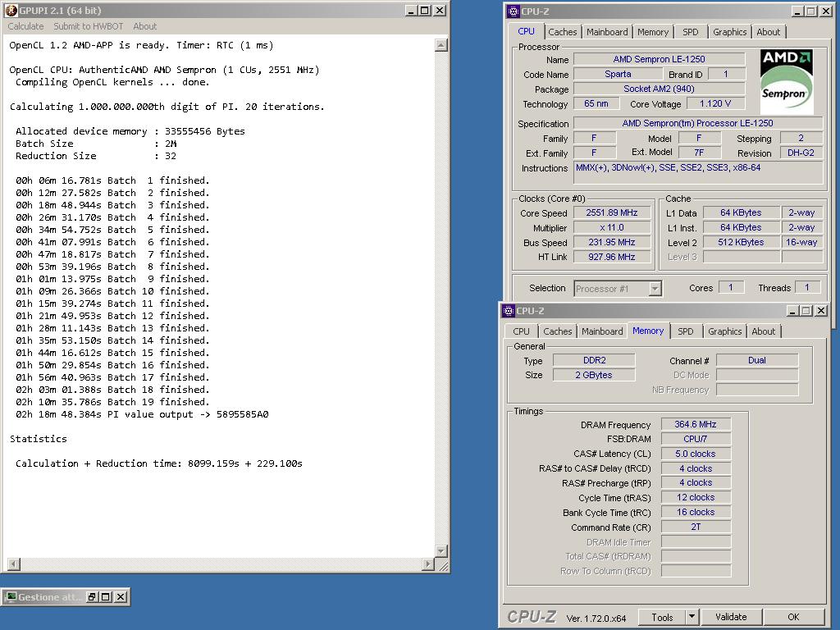Click the memory Type 'DDR2' field
The image size is (840, 630).
(x=594, y=360)
